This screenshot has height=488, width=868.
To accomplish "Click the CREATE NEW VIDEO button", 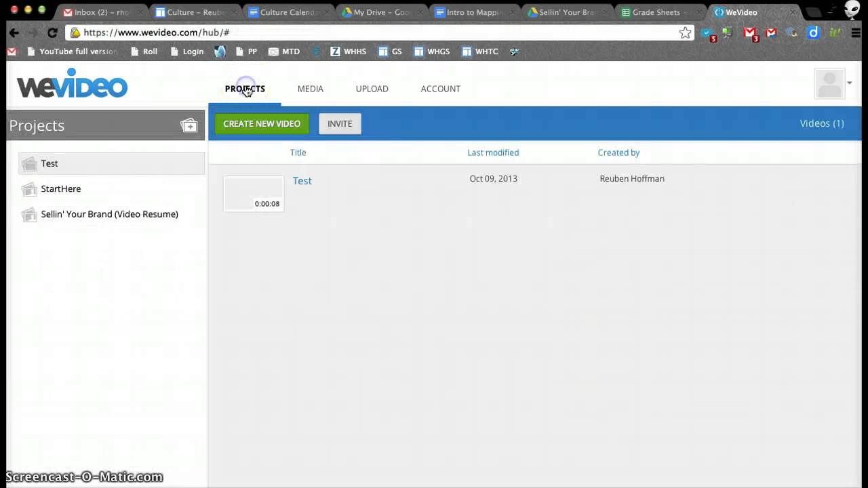I will 262,124.
